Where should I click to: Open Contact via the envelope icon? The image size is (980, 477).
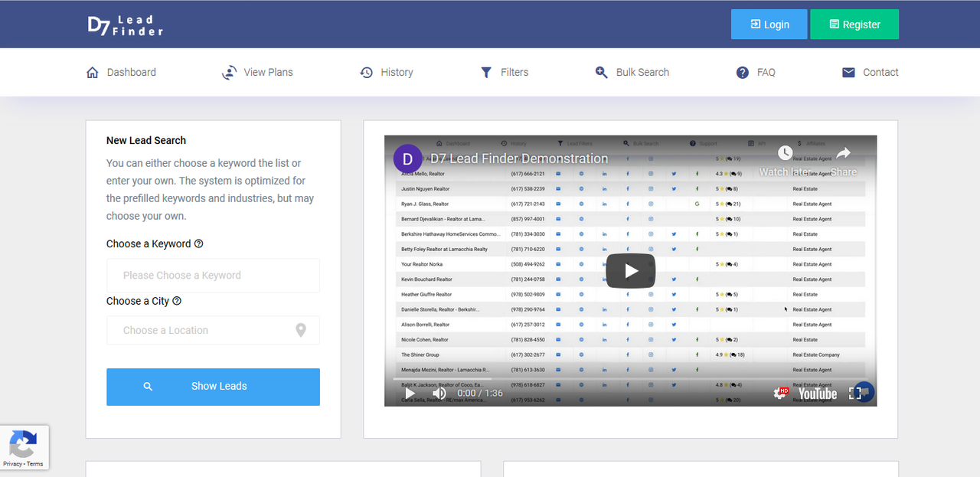click(x=848, y=73)
